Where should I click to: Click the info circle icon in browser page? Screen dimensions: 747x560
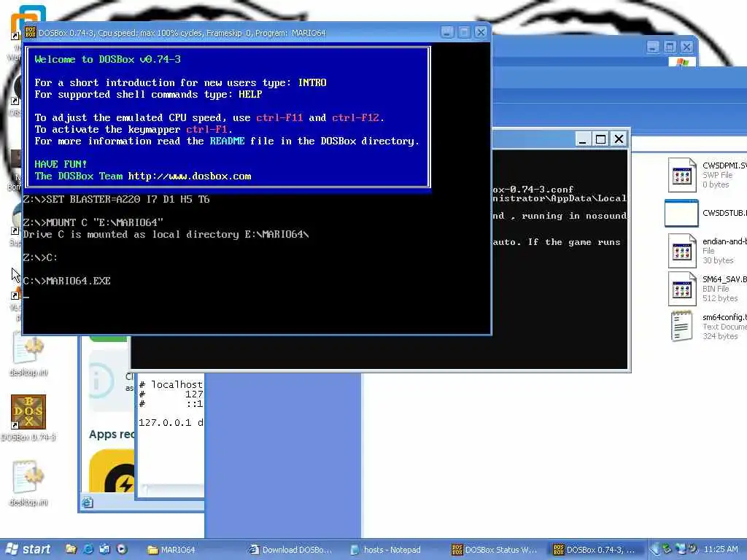coord(101,381)
